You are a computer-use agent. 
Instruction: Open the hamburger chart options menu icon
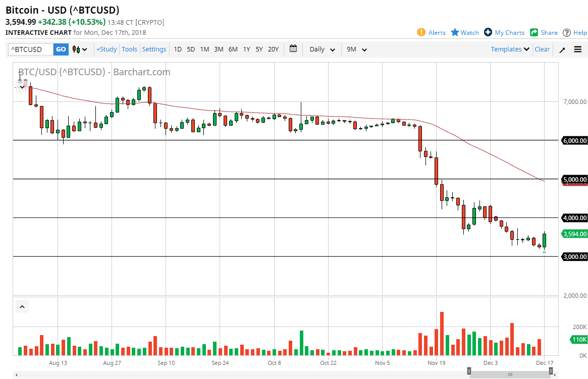pyautogui.click(x=577, y=49)
